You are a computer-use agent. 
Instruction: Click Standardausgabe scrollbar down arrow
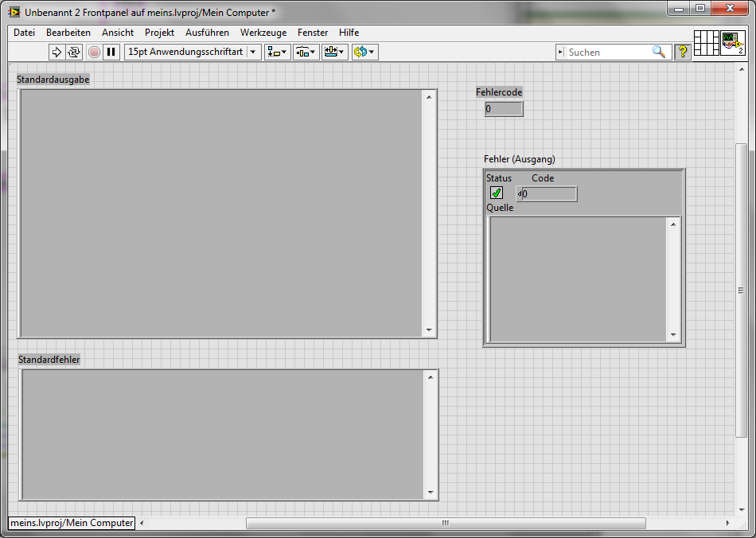[429, 330]
